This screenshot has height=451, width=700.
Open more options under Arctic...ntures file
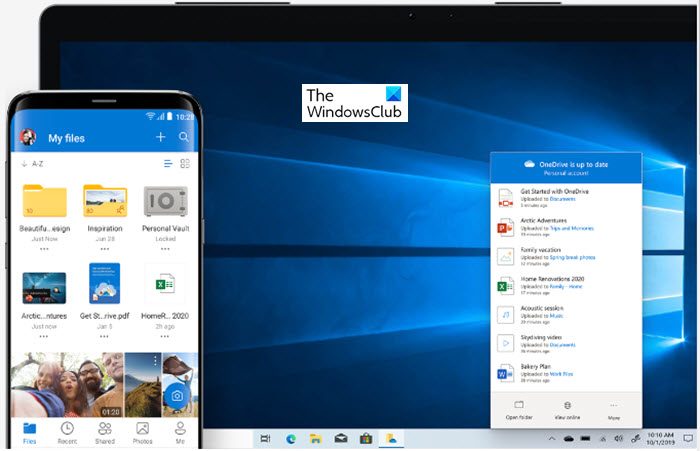coord(43,336)
